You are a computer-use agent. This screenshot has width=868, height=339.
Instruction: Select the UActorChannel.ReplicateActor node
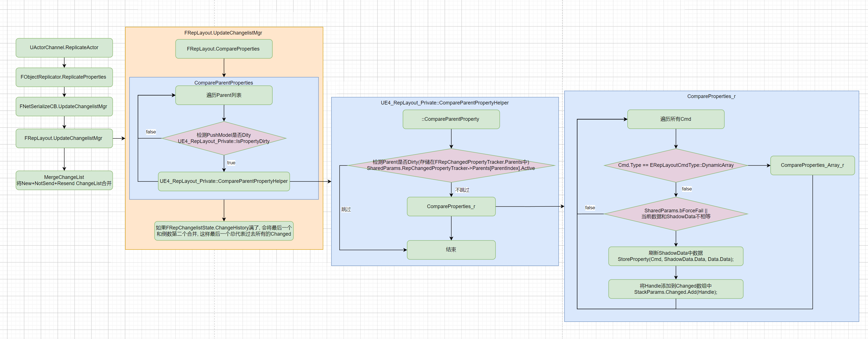(x=64, y=47)
